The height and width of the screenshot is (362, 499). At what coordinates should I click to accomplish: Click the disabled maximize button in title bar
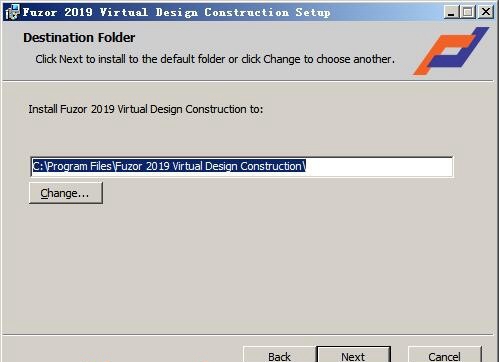pyautogui.click(x=468, y=12)
